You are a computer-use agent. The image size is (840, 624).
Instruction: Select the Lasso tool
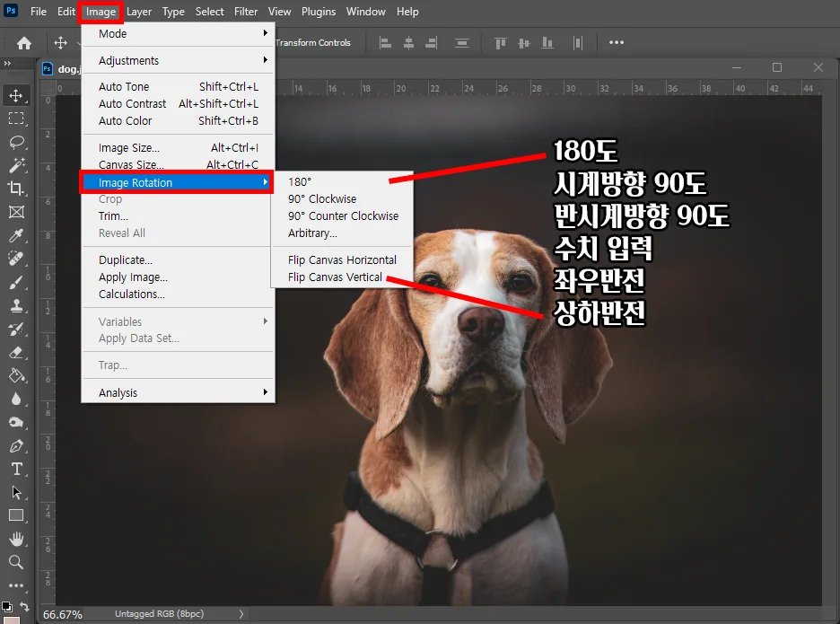(x=16, y=142)
